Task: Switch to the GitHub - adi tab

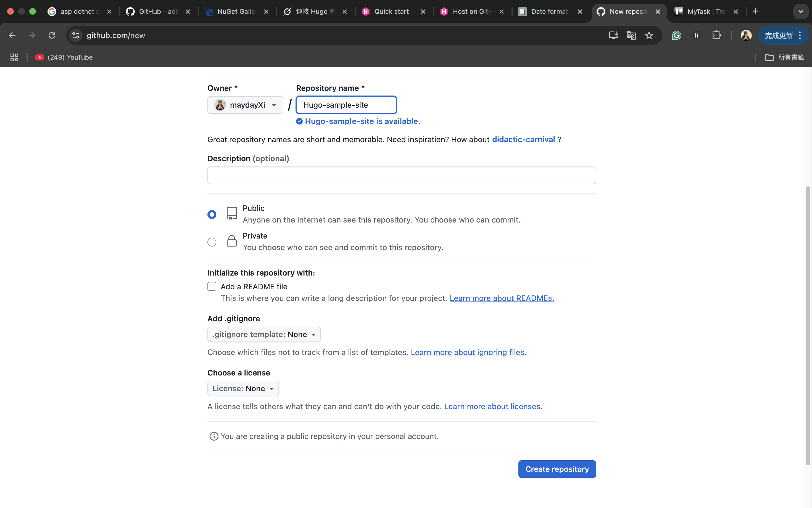Action: pos(158,11)
